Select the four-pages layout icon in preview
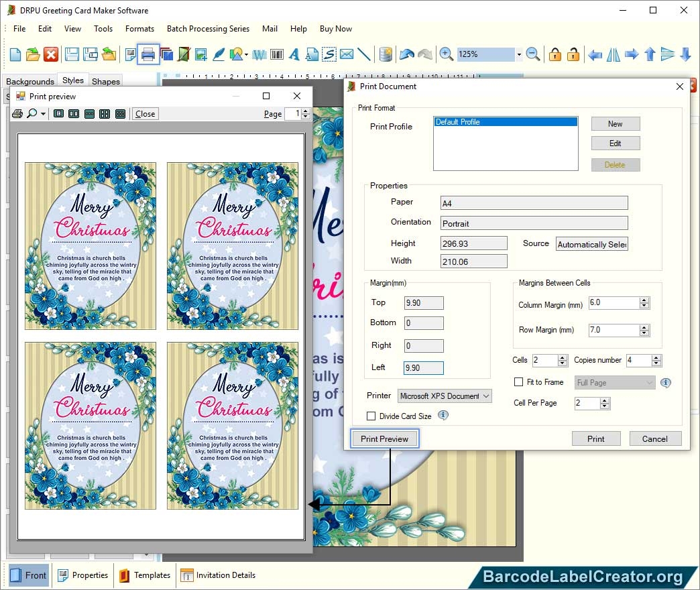This screenshot has height=590, width=700. (x=105, y=114)
